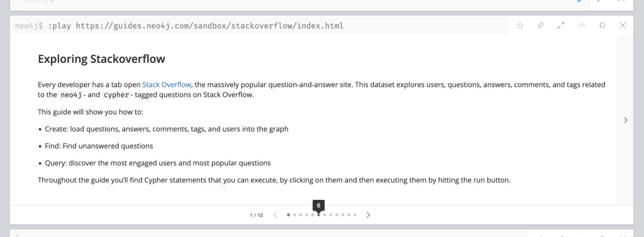Viewport: 644px width, 237px height.
Task: Edit the :play command text field
Action: click(258, 26)
